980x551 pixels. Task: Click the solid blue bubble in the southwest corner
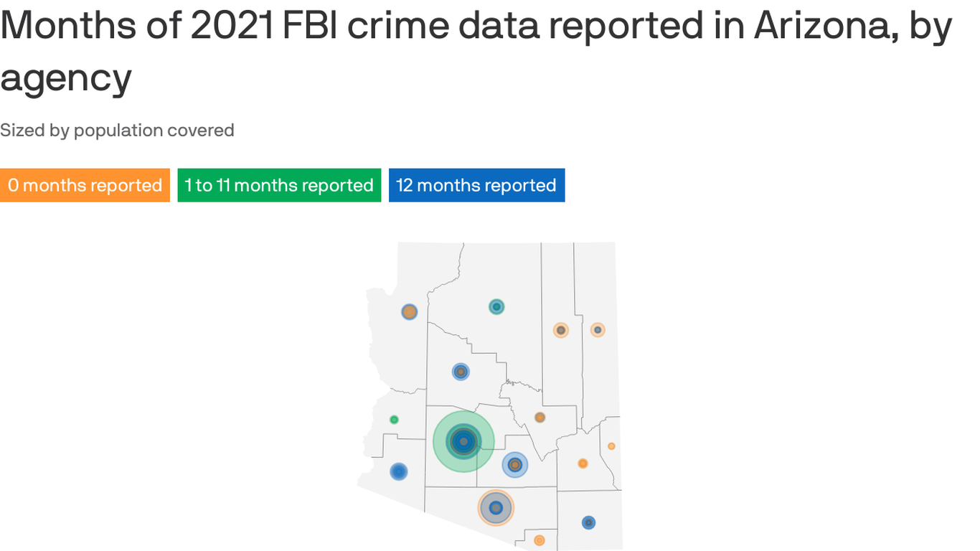pos(399,471)
